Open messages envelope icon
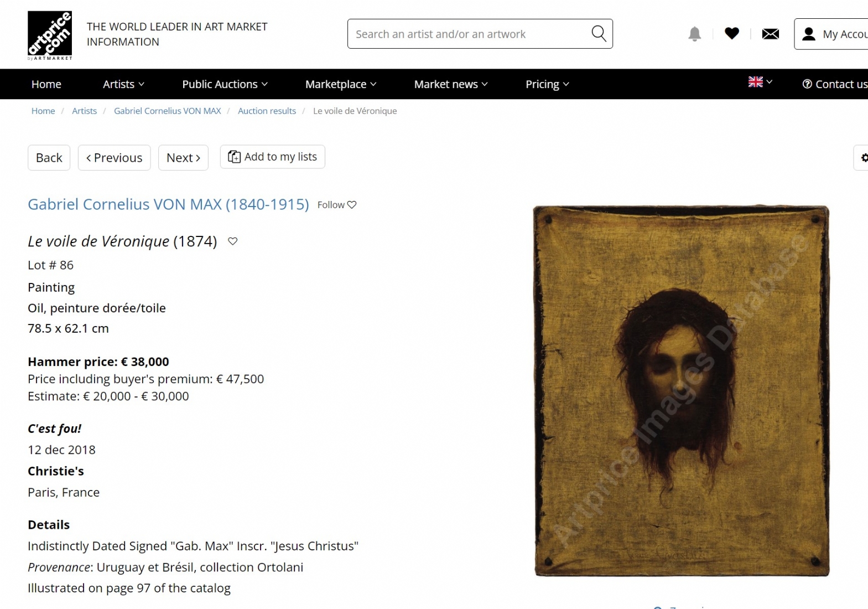 [x=771, y=34]
